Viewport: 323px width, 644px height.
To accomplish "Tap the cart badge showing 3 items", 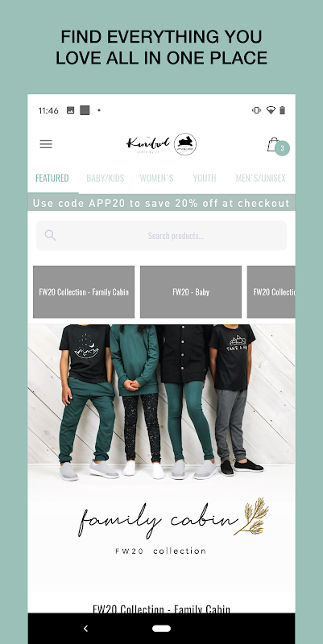I will (x=282, y=148).
